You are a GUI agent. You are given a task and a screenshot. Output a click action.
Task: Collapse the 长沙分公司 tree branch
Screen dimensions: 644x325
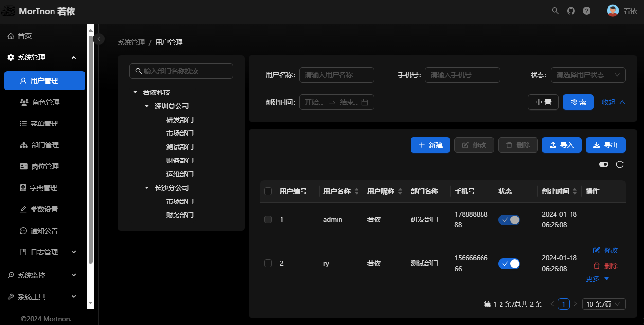(147, 187)
